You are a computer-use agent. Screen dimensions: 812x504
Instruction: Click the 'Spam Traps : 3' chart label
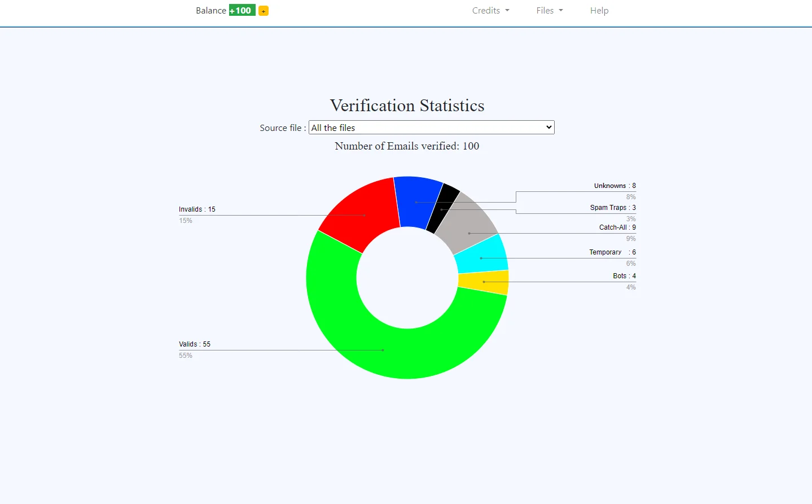[x=612, y=207]
